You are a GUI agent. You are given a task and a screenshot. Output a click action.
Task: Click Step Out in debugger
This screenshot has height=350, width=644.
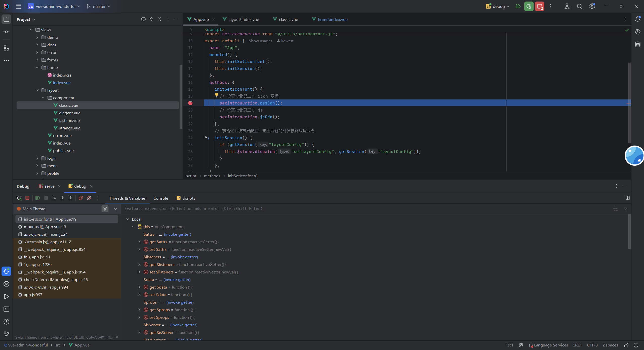click(70, 198)
